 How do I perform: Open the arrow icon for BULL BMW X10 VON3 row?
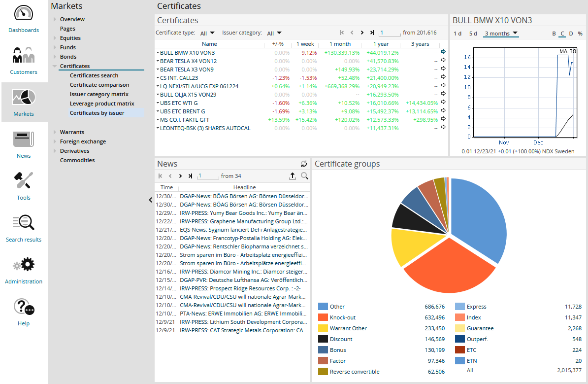point(443,52)
